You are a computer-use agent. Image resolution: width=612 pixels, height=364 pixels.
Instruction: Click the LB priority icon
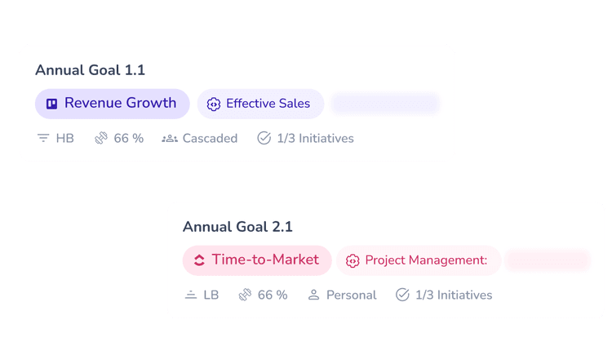coord(191,295)
